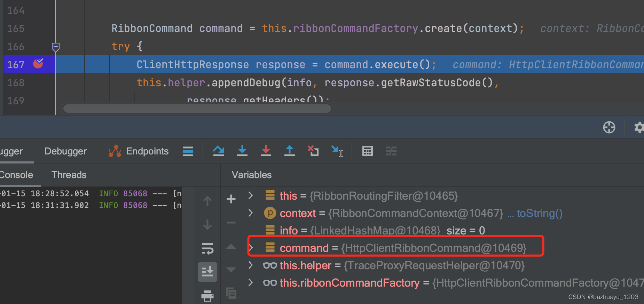Click the 'p' parameter icon on context
The height and width of the screenshot is (304, 644).
pyautogui.click(x=270, y=213)
